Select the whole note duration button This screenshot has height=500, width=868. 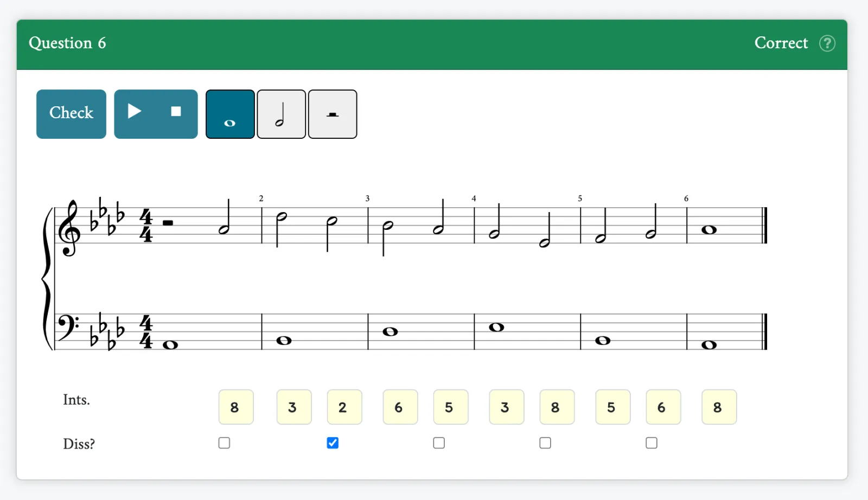click(x=230, y=114)
